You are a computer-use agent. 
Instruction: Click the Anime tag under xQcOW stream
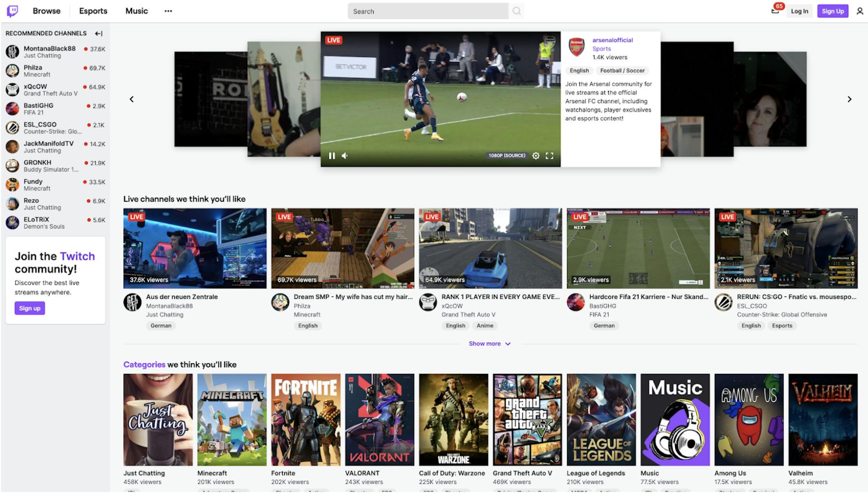pos(485,326)
